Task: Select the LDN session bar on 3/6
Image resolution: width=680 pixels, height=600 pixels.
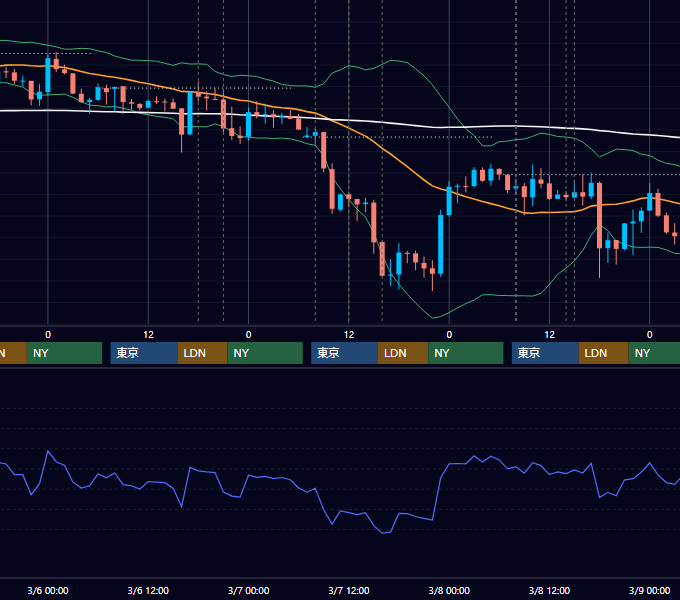Action: coord(203,353)
